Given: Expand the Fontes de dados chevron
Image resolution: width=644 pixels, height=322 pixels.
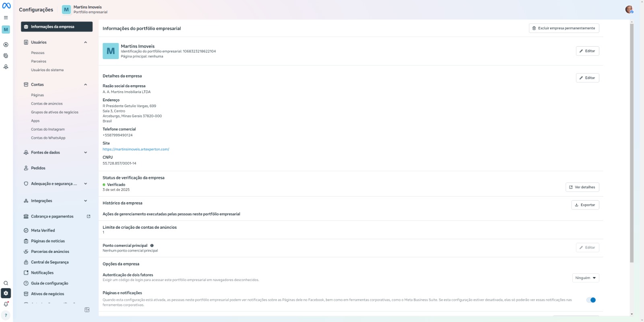Looking at the screenshot, I should [x=85, y=152].
